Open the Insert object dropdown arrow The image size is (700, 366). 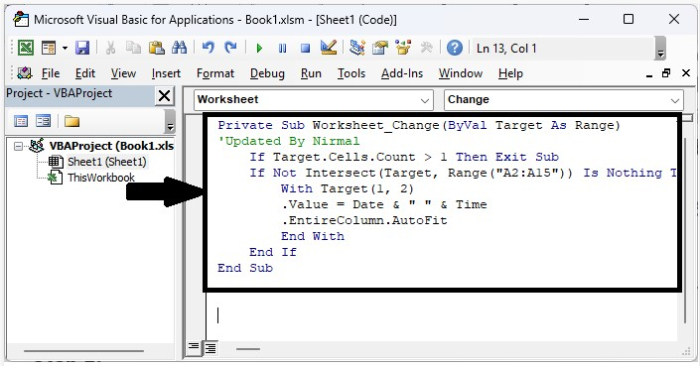[x=65, y=48]
